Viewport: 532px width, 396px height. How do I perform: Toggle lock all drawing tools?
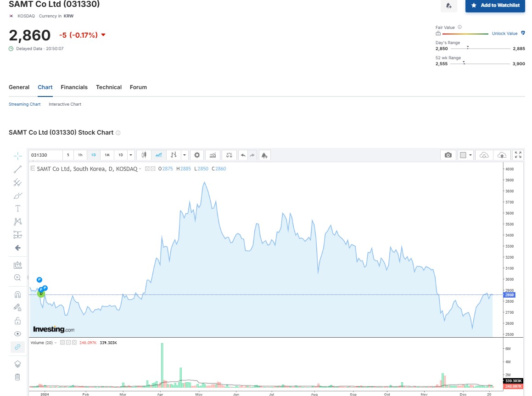click(x=17, y=321)
